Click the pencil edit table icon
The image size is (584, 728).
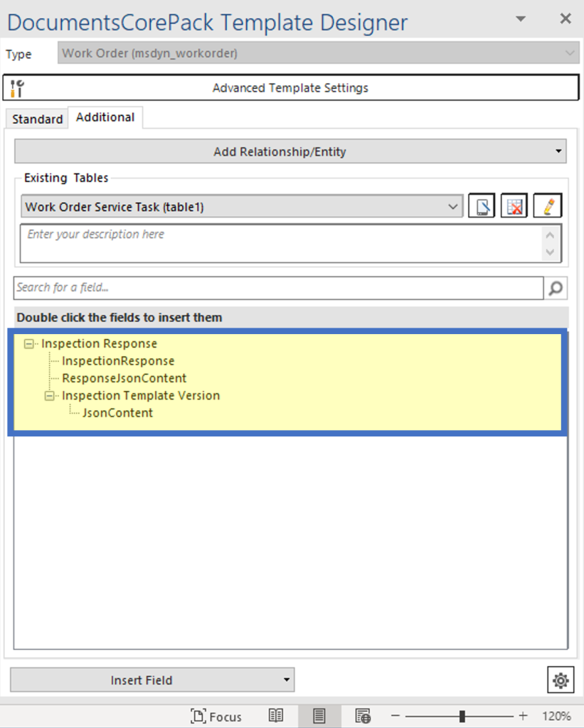(548, 206)
